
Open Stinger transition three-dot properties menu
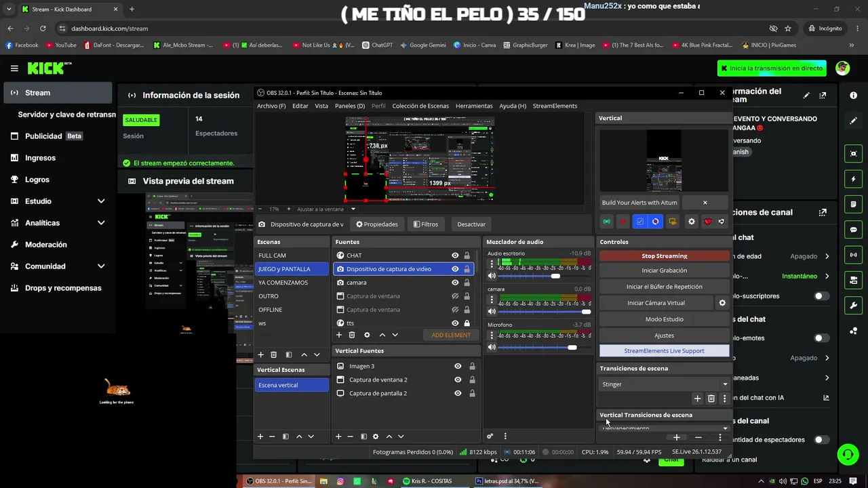click(724, 399)
